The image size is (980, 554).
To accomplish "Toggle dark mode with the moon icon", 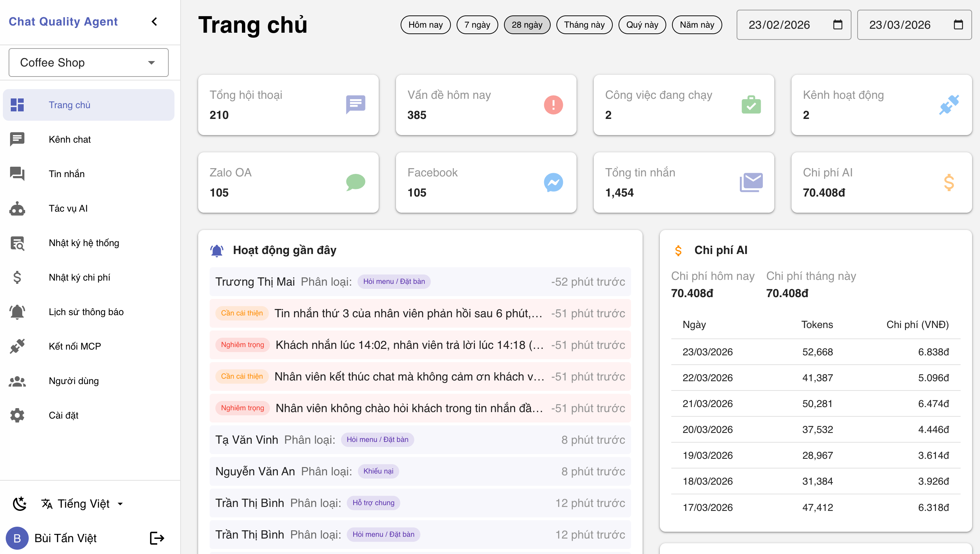I will coord(19,503).
